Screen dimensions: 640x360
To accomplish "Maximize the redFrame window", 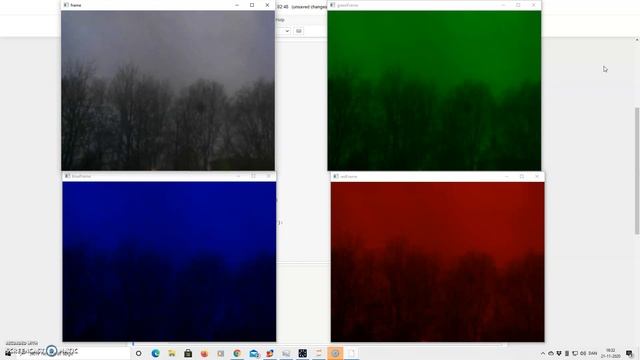I will [x=522, y=176].
